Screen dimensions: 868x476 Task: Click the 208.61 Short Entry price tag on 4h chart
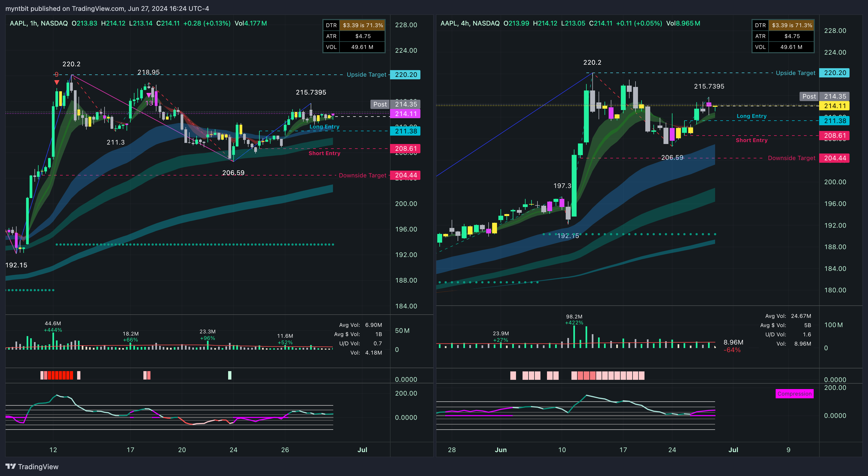tap(834, 136)
